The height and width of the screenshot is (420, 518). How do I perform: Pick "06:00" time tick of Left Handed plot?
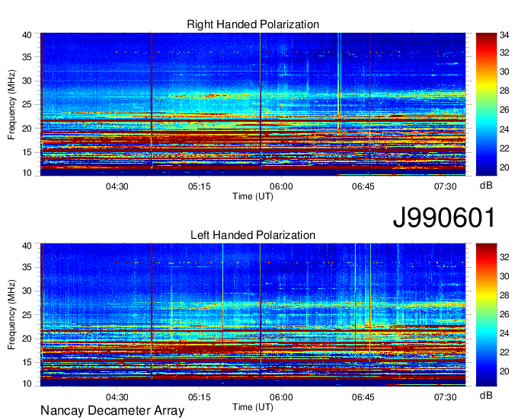281,397
